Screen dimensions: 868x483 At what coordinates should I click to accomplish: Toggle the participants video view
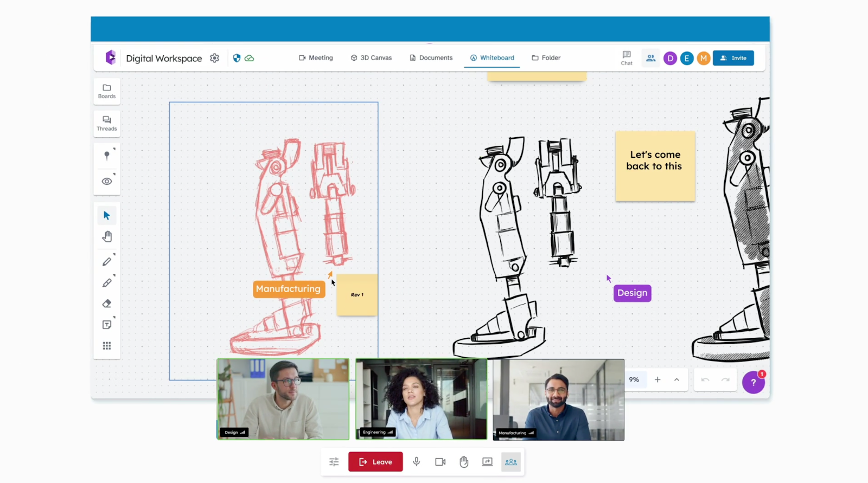point(511,462)
